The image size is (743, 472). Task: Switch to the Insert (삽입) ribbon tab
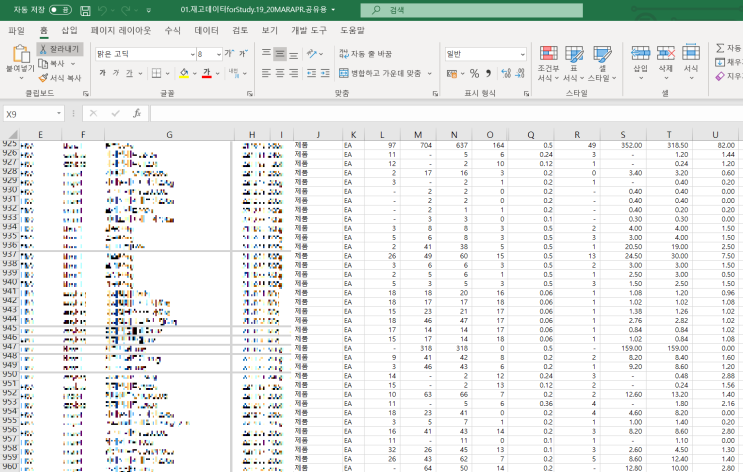tap(69, 30)
